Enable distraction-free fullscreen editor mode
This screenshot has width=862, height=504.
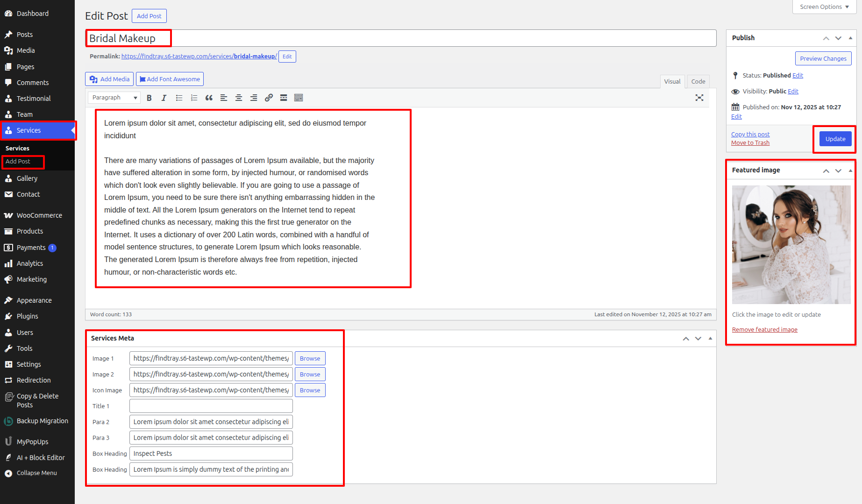point(699,98)
